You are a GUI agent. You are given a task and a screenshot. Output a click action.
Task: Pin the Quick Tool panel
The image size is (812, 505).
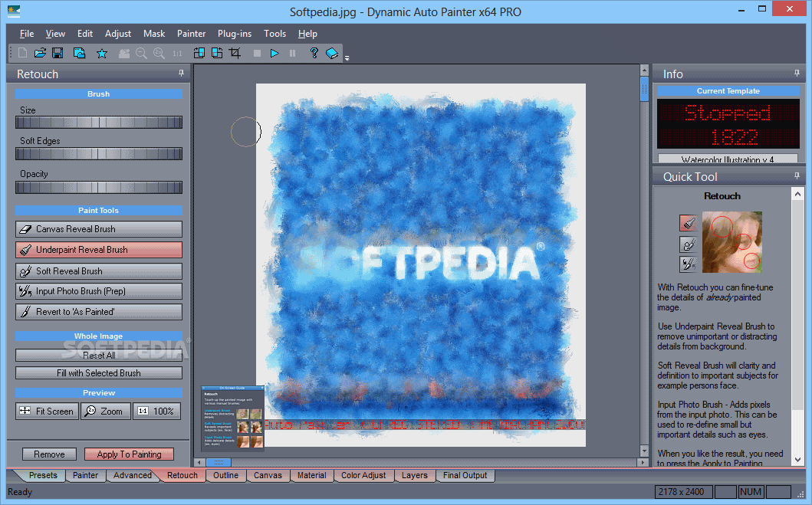(x=797, y=176)
